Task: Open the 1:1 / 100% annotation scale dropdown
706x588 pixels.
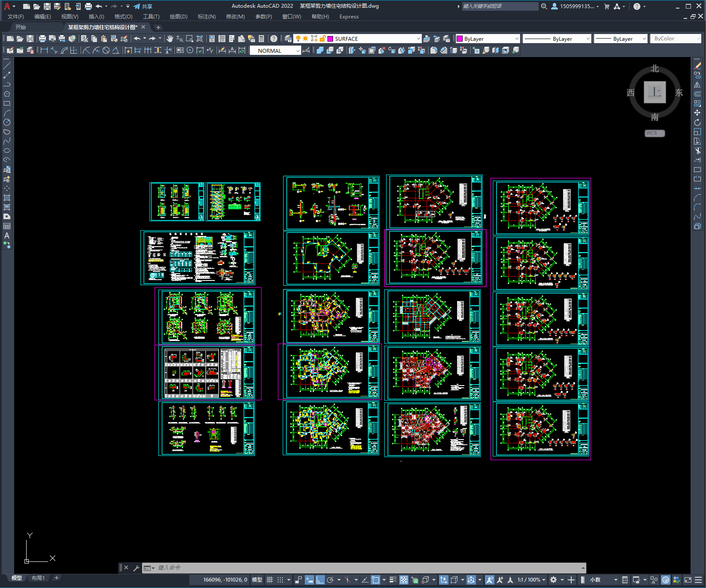Action: pyautogui.click(x=531, y=580)
